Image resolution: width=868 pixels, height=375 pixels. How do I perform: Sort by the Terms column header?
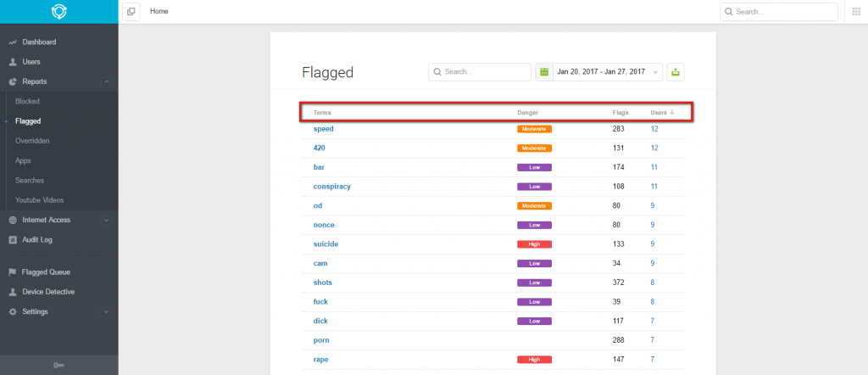point(322,113)
